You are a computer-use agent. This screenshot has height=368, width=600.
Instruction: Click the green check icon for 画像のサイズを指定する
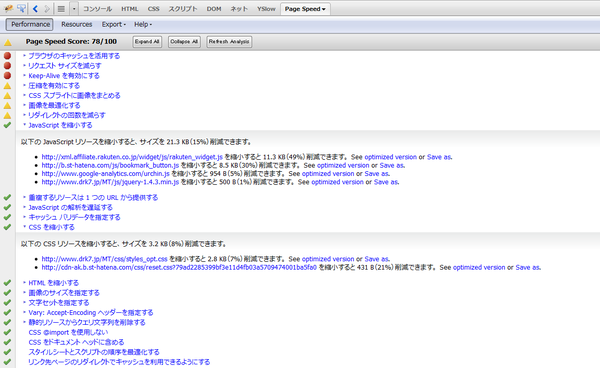point(7,293)
